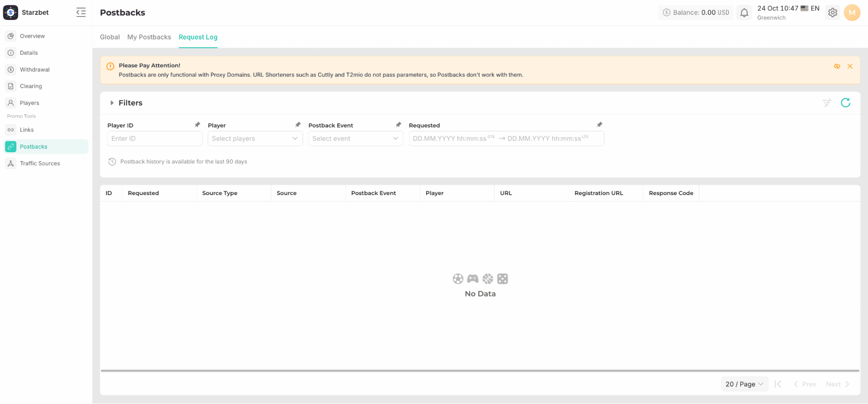Pin the Postback Event filter
The width and height of the screenshot is (868, 404).
click(398, 125)
